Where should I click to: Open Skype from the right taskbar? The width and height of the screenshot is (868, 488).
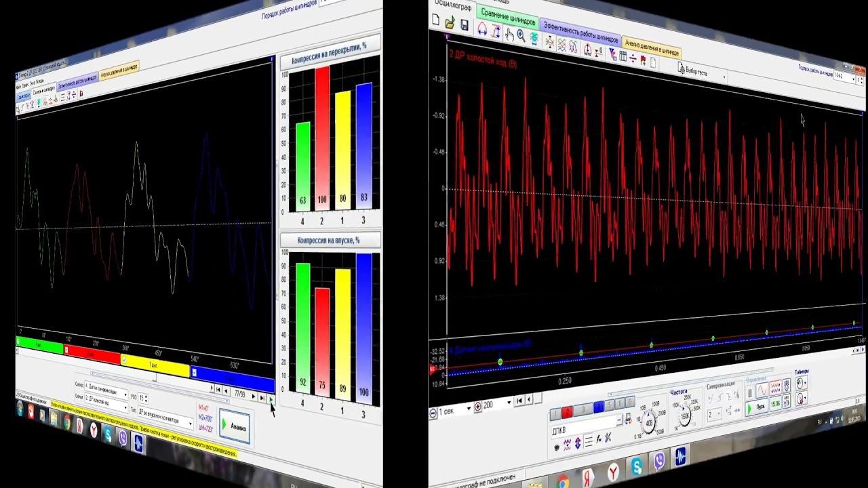(x=637, y=466)
